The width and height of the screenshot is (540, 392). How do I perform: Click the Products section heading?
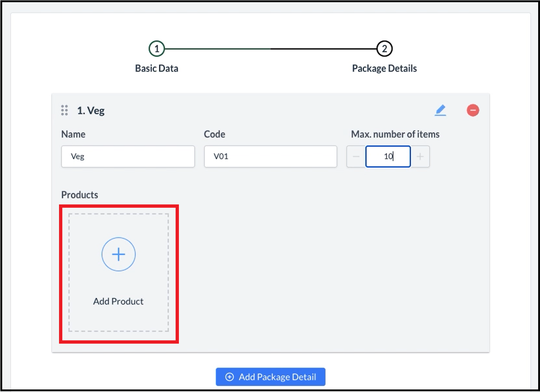[80, 195]
